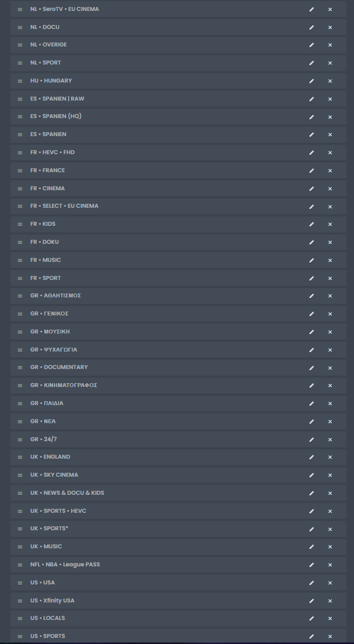The width and height of the screenshot is (354, 644).
Task: Edit the GR • ΠΑΙΔΙΑ category
Action: [x=311, y=403]
